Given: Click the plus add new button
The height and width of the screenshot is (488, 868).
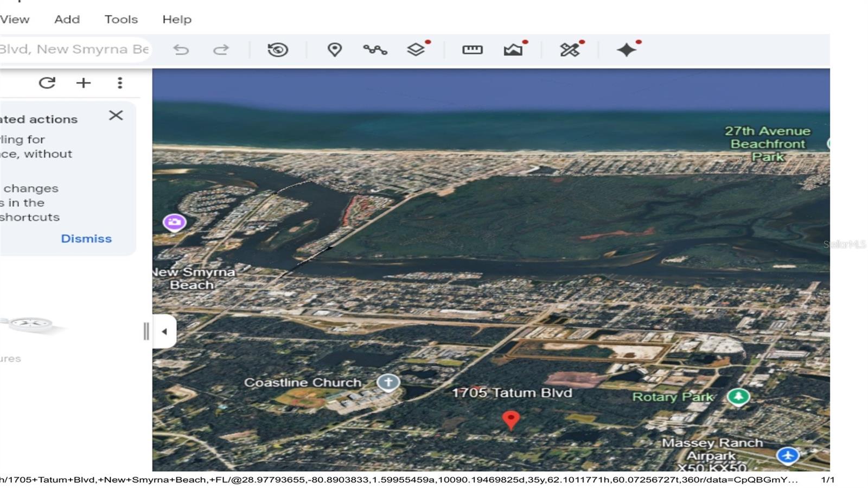Looking at the screenshot, I should tap(84, 83).
